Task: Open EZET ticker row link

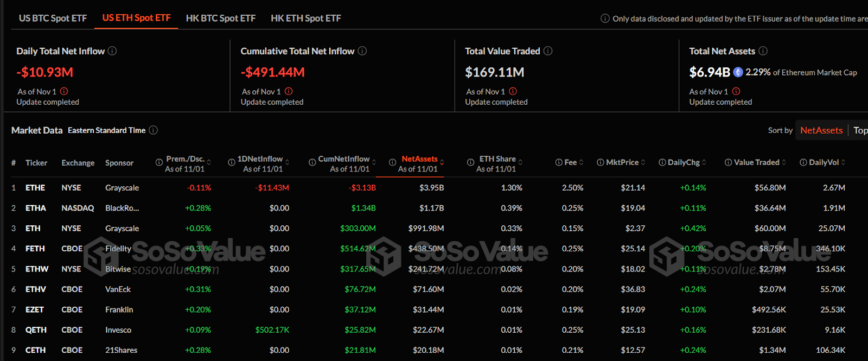Action: coord(35,309)
